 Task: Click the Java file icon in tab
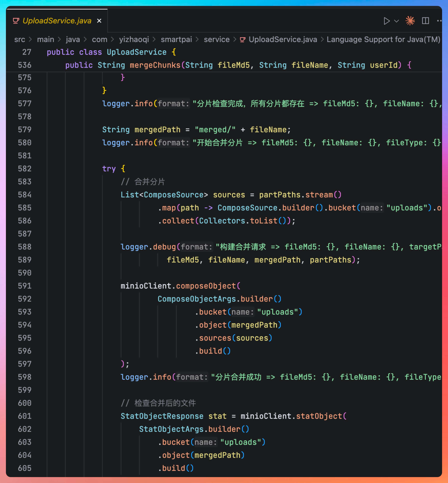click(x=16, y=21)
